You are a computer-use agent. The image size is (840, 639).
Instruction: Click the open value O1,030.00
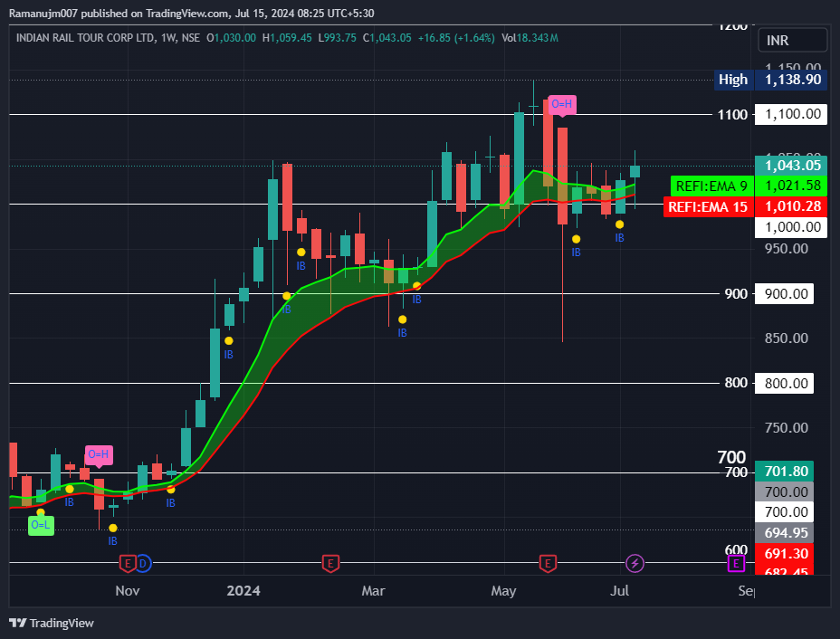[x=232, y=38]
